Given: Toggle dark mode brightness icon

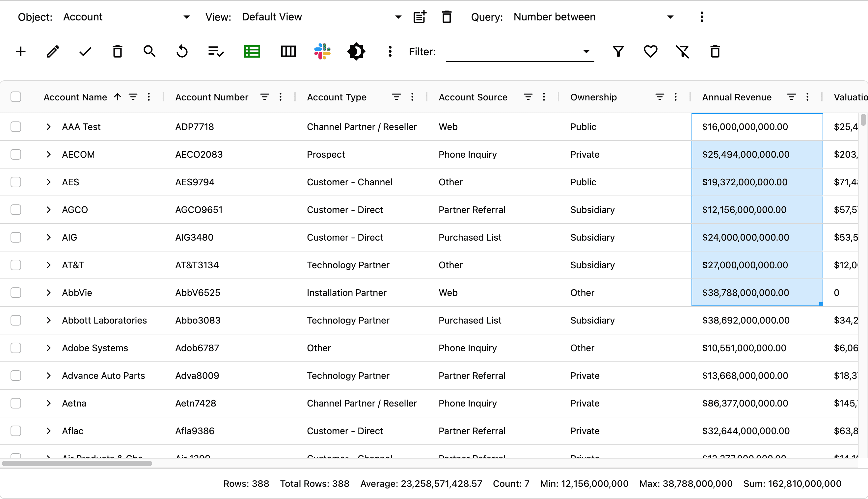Looking at the screenshot, I should point(356,52).
